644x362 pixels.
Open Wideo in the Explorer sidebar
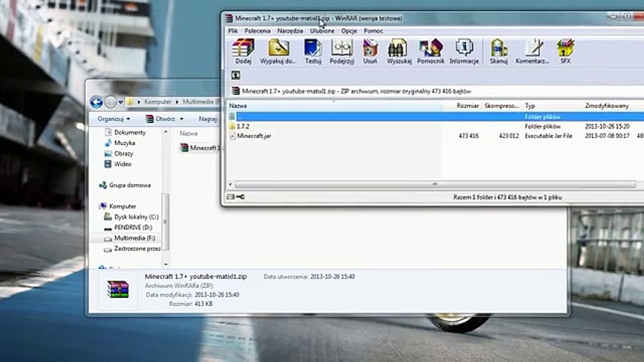pyautogui.click(x=122, y=164)
